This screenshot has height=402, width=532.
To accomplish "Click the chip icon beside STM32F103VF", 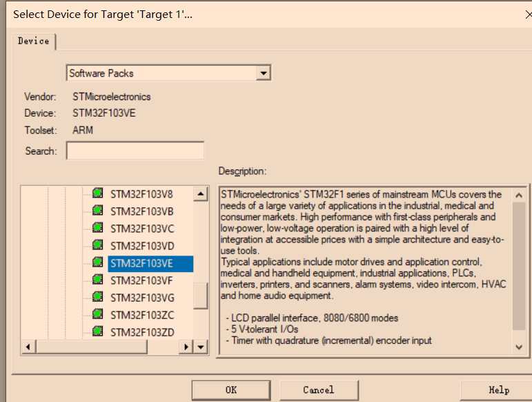I will pos(98,280).
